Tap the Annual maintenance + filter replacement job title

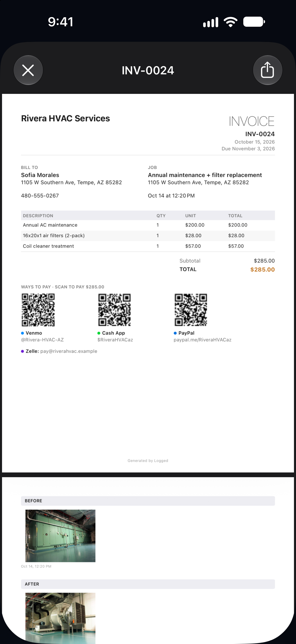point(205,175)
